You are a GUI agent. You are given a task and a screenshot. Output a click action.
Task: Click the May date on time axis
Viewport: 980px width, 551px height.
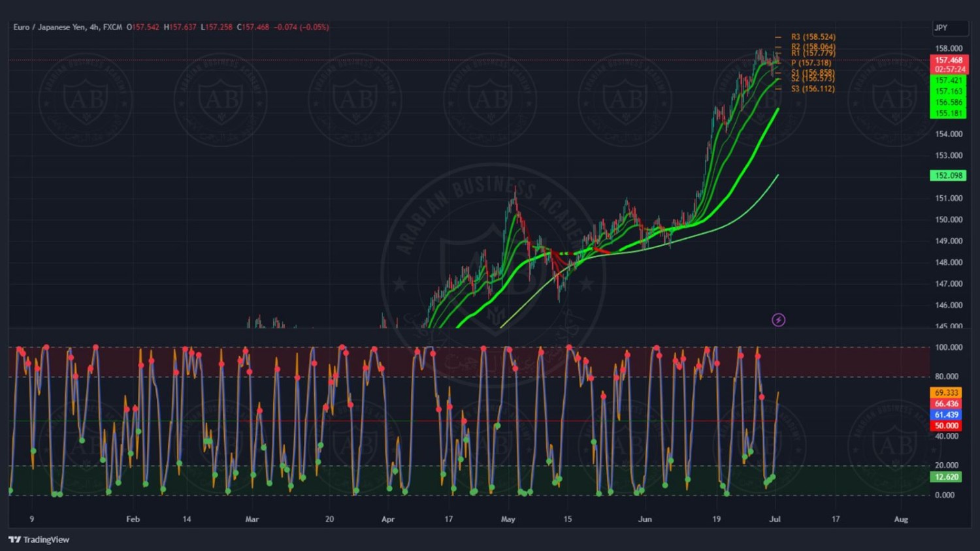tap(508, 520)
